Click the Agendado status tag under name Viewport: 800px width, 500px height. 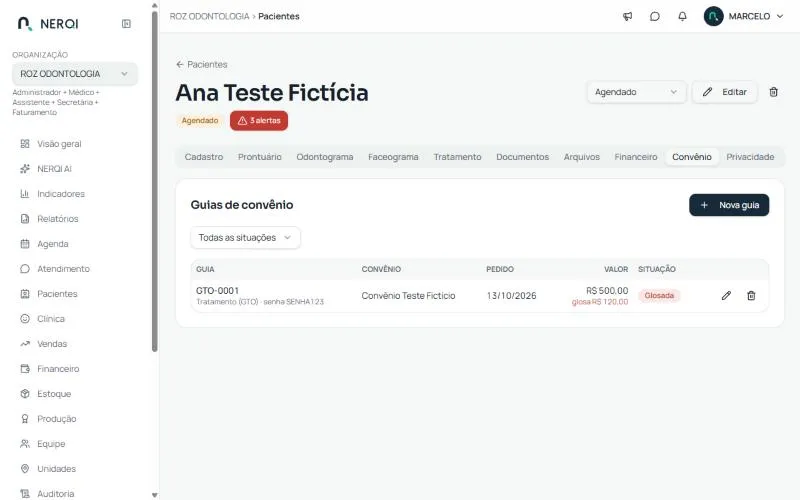point(199,120)
